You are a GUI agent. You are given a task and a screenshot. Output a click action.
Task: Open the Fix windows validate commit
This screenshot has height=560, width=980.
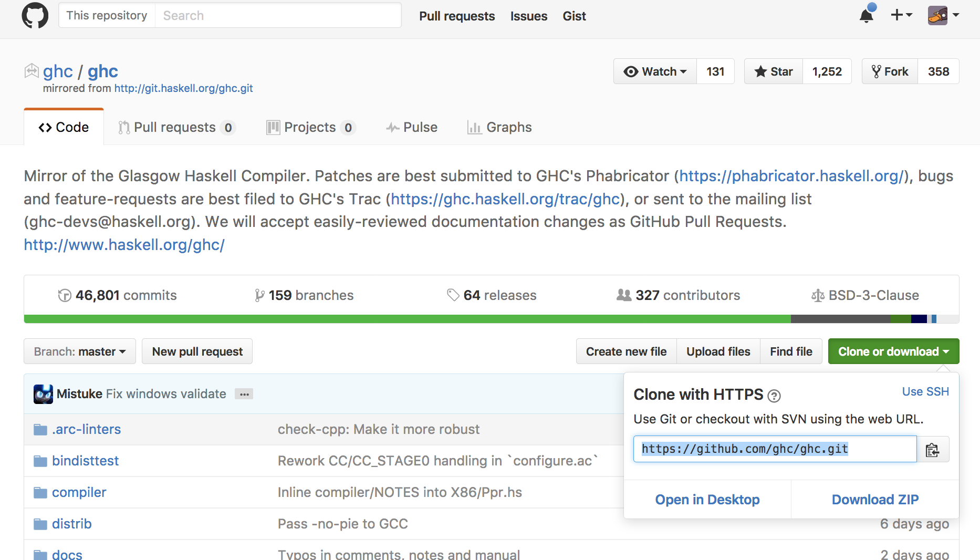click(x=166, y=394)
